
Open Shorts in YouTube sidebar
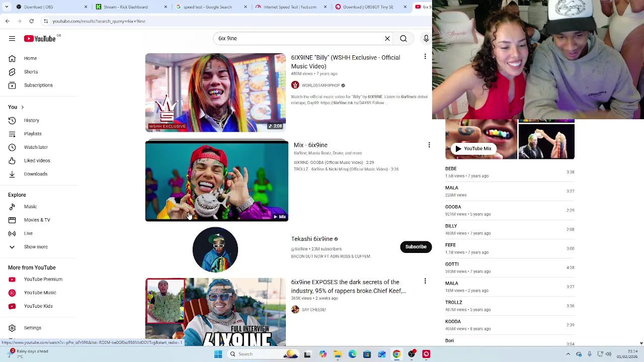click(x=30, y=72)
